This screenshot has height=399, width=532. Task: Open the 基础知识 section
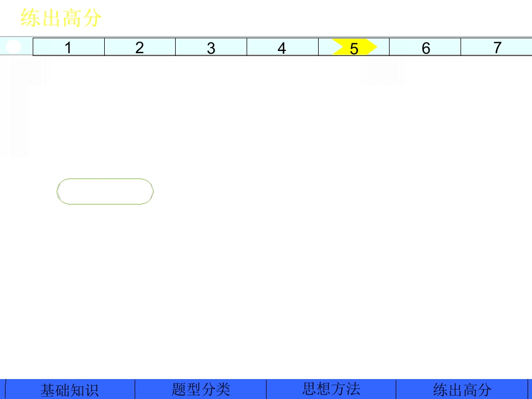[70, 390]
